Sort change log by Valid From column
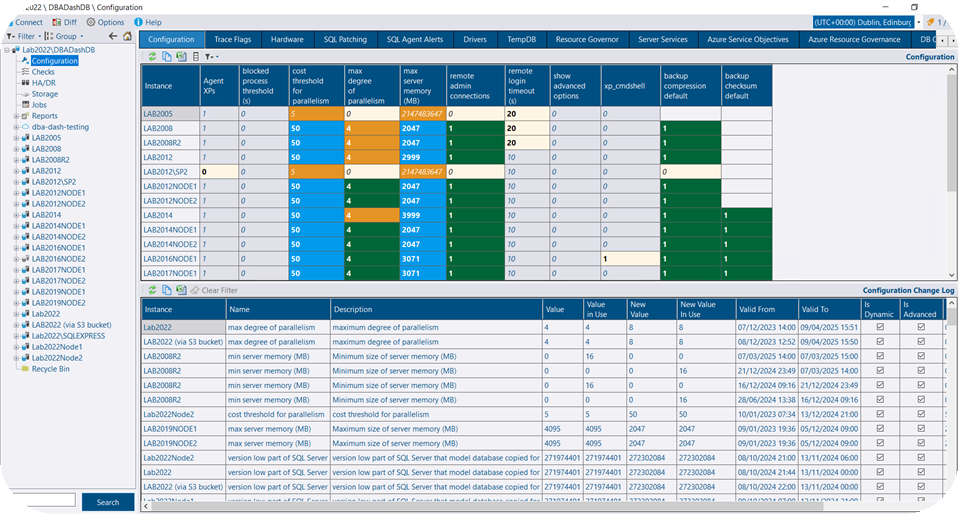The image size is (960, 515). 767,309
